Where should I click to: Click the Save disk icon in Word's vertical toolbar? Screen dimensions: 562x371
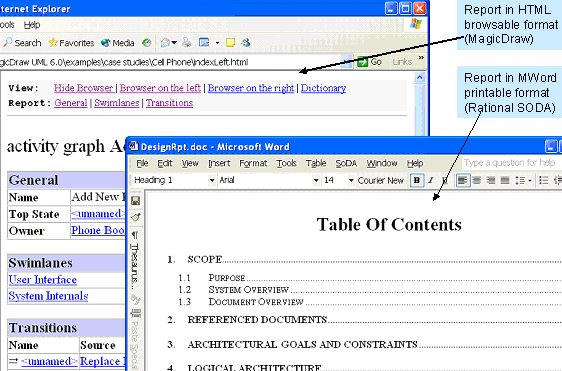pos(135,201)
